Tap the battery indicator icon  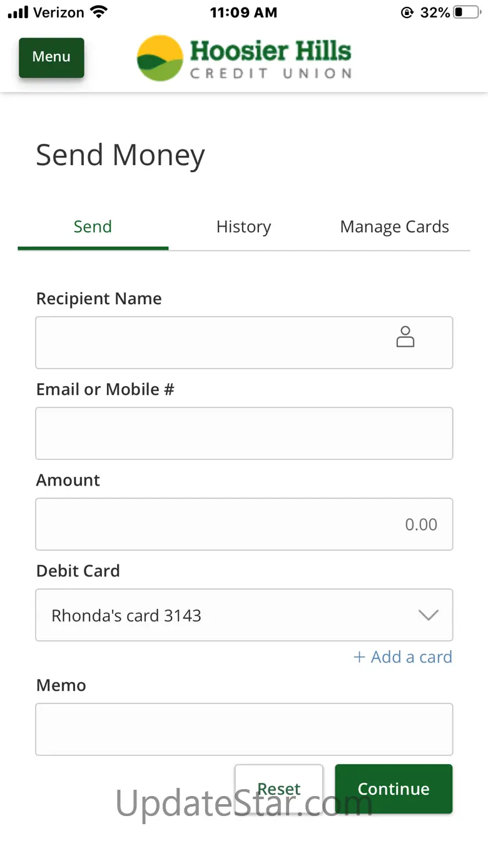pyautogui.click(x=467, y=12)
